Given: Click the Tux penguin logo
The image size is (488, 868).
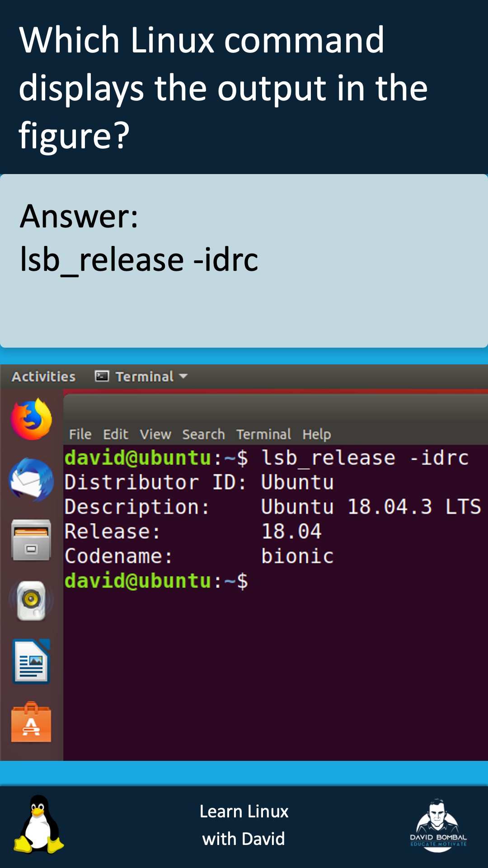Looking at the screenshot, I should (x=39, y=825).
